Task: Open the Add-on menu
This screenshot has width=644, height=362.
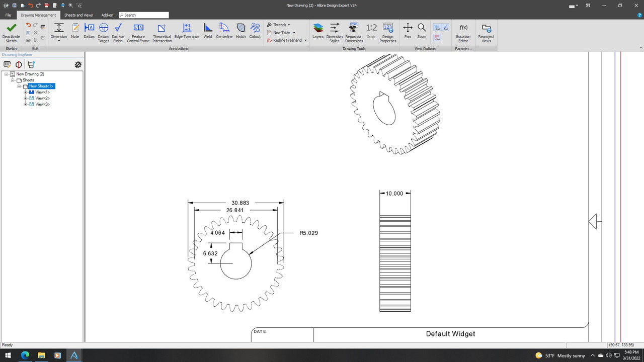Action: [x=107, y=15]
